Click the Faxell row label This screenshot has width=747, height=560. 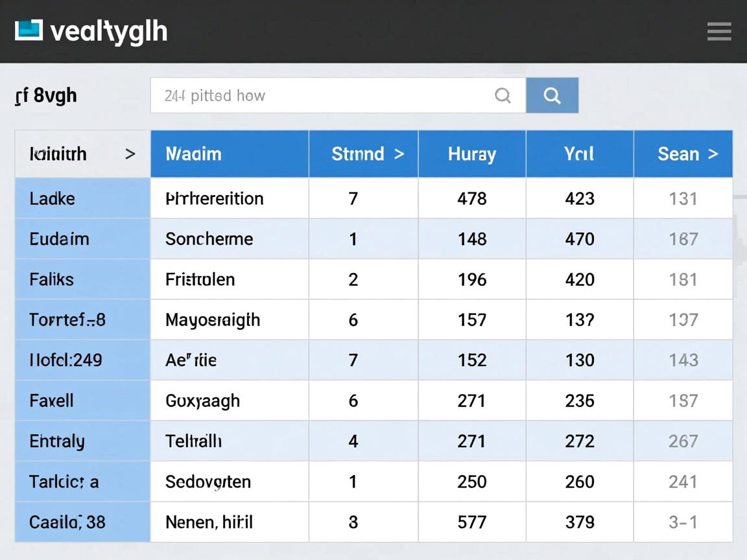point(52,401)
